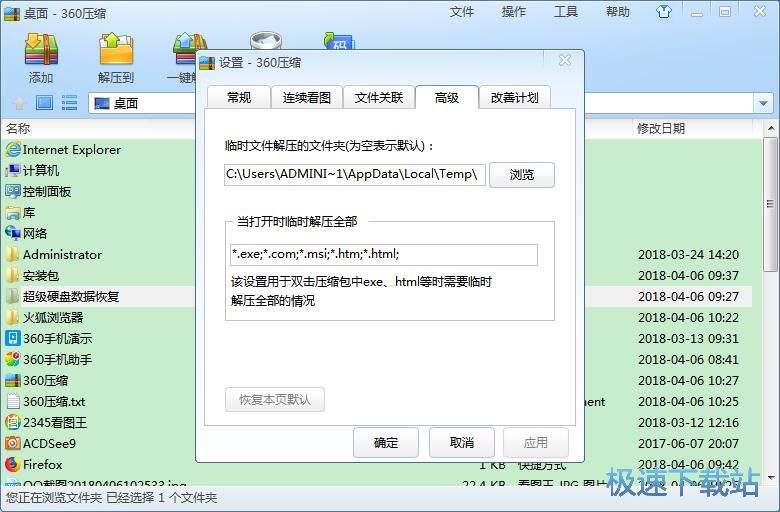Click the 浏览 browse button
The image size is (780, 512).
click(522, 175)
